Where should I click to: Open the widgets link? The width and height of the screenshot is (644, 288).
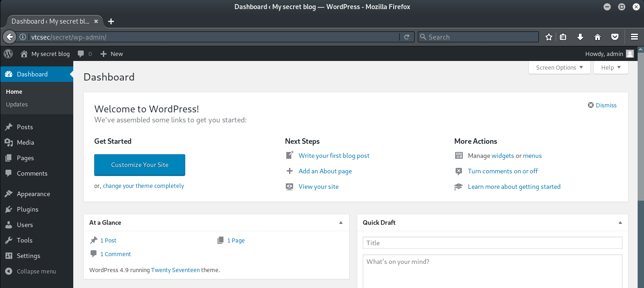(x=503, y=156)
